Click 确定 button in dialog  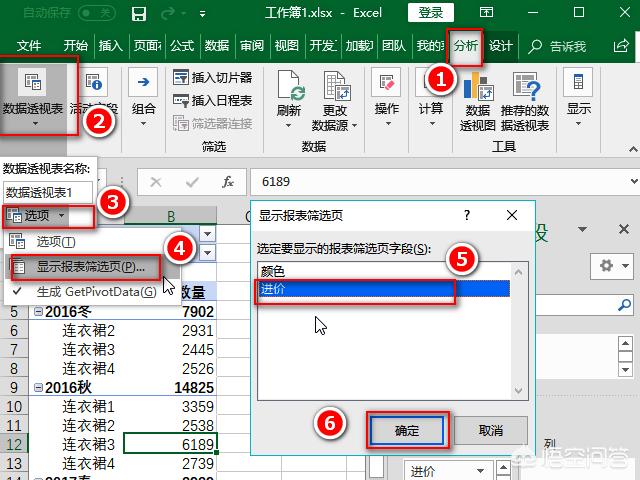tap(407, 430)
